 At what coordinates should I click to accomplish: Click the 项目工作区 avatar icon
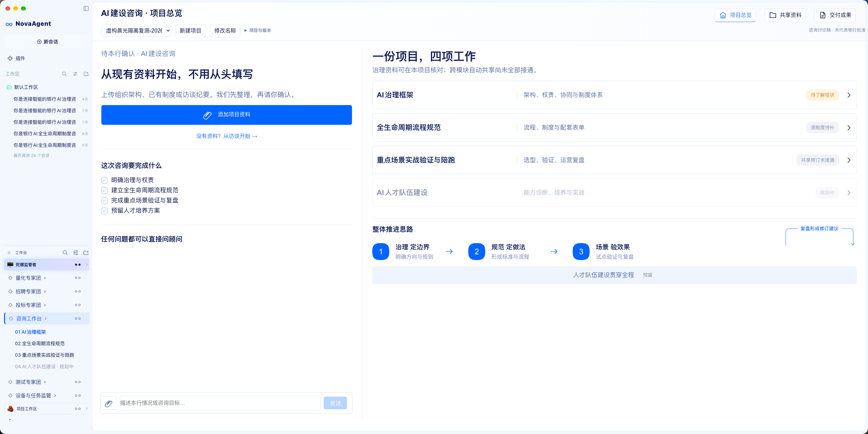click(11, 409)
